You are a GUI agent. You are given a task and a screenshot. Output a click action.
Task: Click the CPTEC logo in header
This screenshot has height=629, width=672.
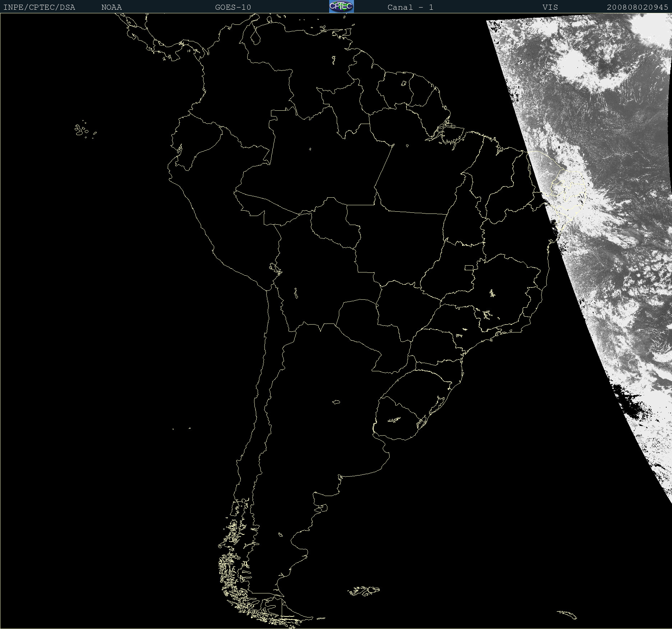(x=341, y=6)
